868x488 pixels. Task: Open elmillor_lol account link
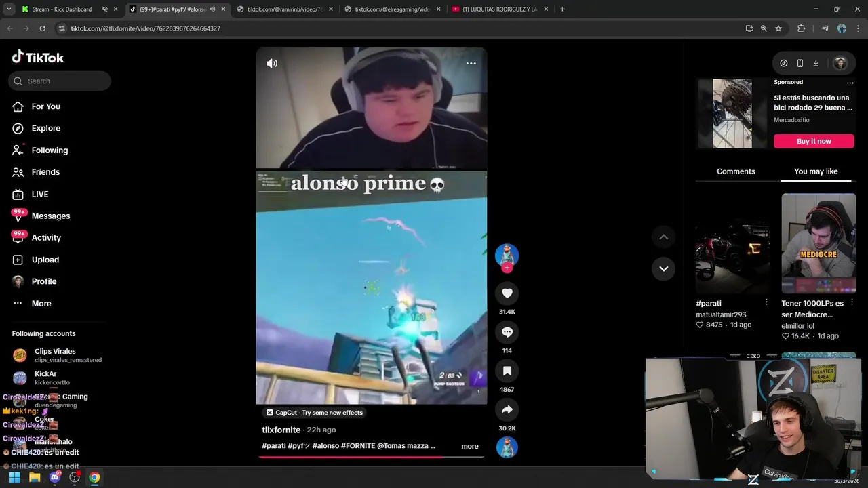coord(797,326)
